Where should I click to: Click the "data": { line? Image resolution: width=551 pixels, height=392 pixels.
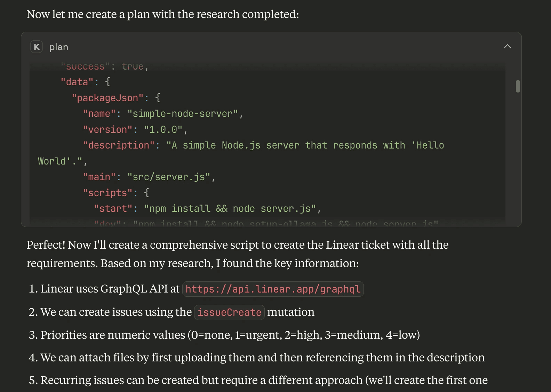[x=85, y=82]
